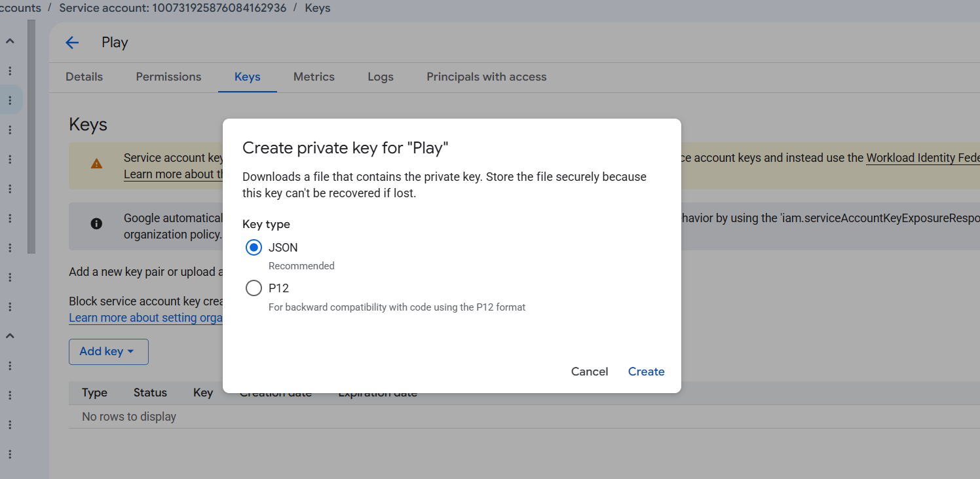Collapse the upper sidebar section chevron
The height and width of the screenshot is (479, 980).
pyautogui.click(x=10, y=41)
